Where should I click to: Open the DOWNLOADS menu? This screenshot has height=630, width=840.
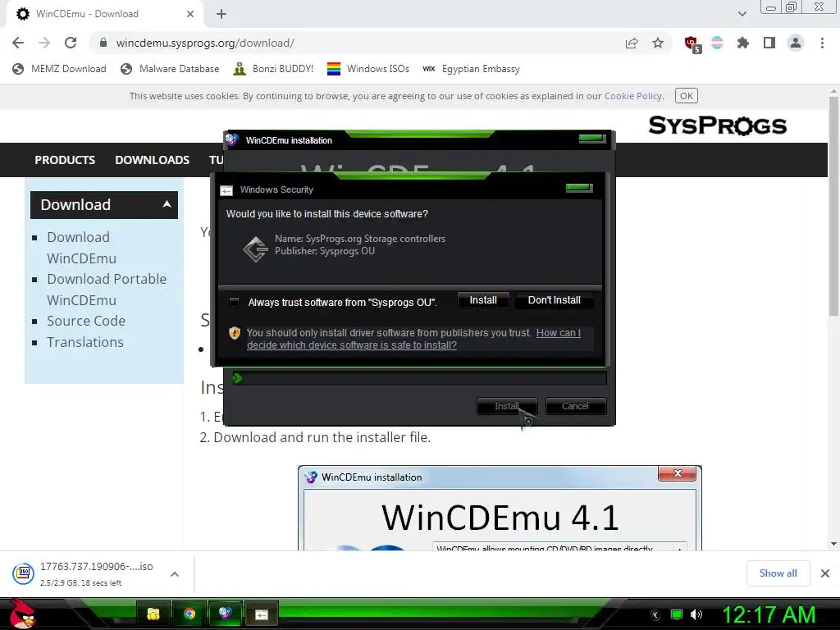tap(152, 160)
